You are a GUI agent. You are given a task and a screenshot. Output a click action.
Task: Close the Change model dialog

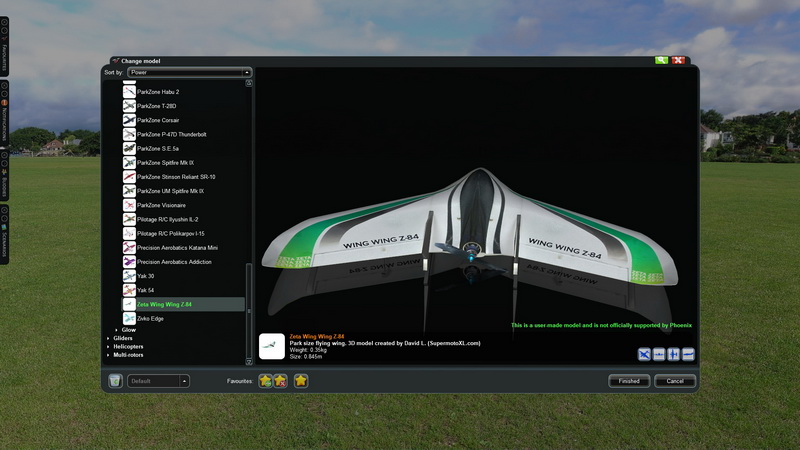click(x=678, y=60)
